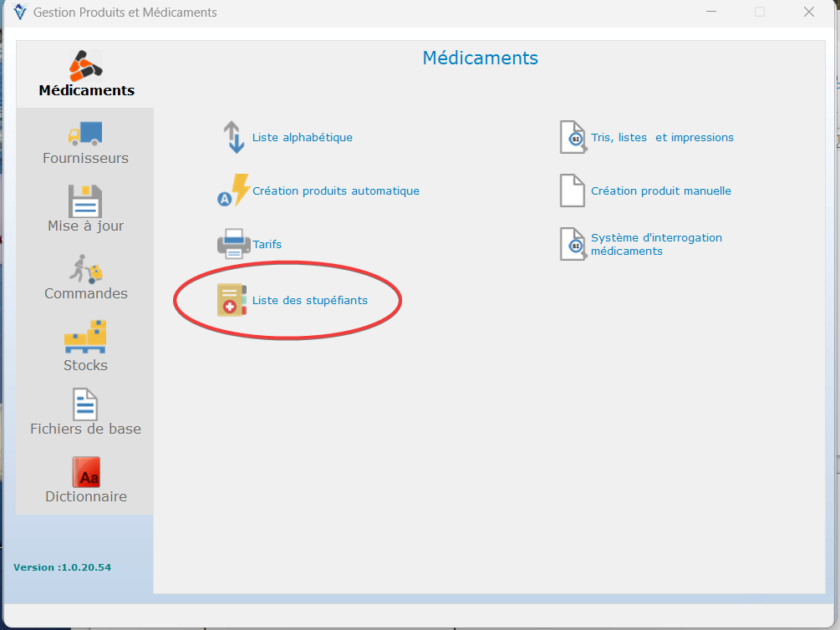Click the Médicaments pills icon in sidebar
The height and width of the screenshot is (630, 840).
[x=86, y=65]
